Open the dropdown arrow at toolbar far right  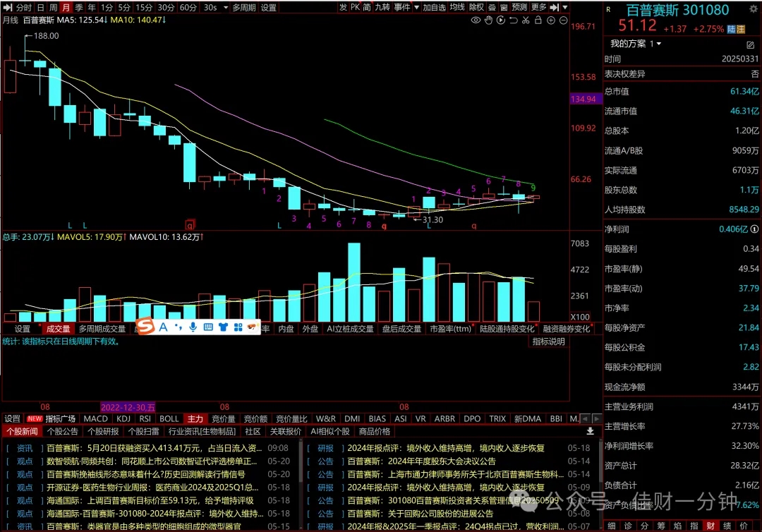click(564, 7)
